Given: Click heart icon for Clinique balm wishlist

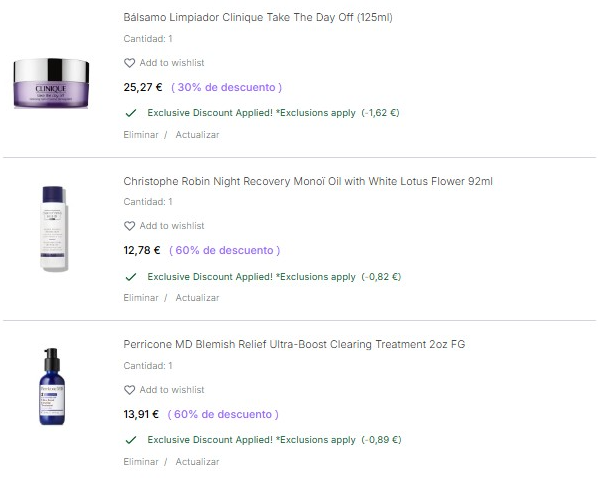Looking at the screenshot, I should click(x=129, y=63).
